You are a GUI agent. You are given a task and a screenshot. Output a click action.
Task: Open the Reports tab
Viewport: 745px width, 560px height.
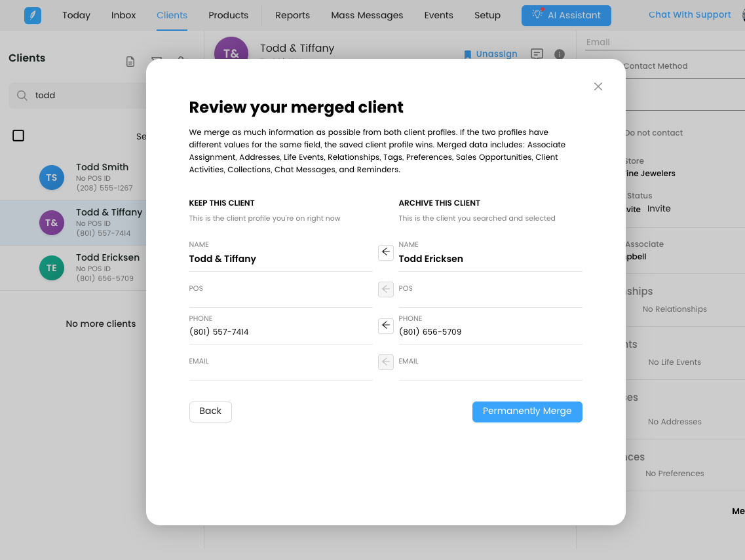tap(293, 15)
